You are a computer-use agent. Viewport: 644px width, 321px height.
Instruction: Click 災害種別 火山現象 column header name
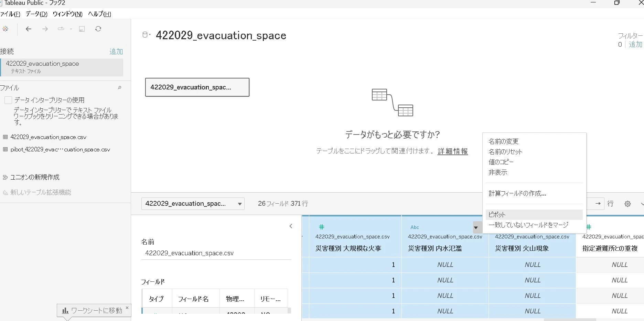pos(522,248)
